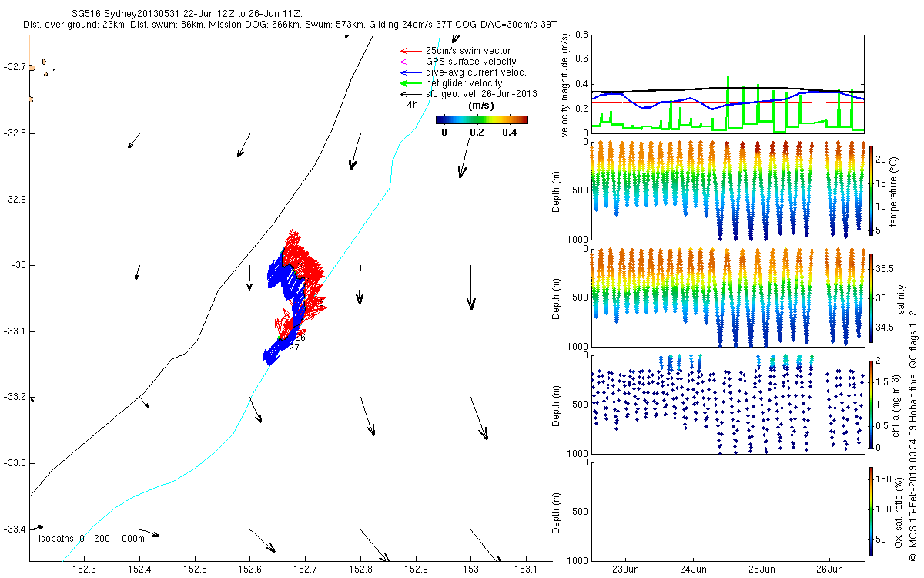Select the '25cm/s swim vector' legend label
The image size is (924, 578).
coord(467,51)
